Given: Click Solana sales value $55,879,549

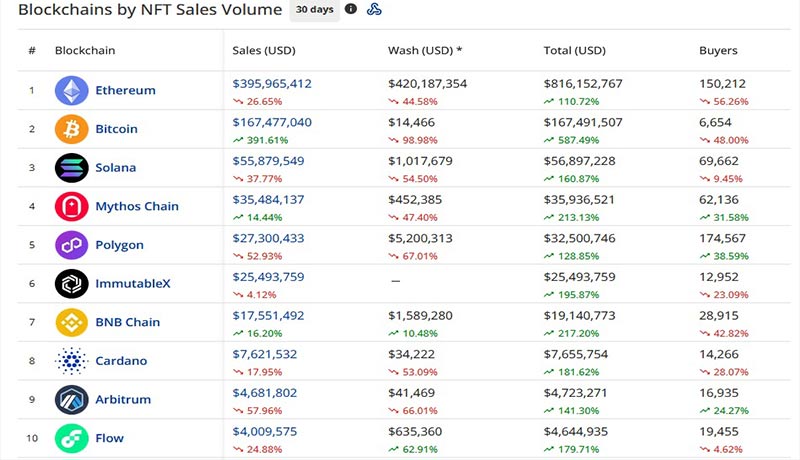Looking at the screenshot, I should click(268, 161).
